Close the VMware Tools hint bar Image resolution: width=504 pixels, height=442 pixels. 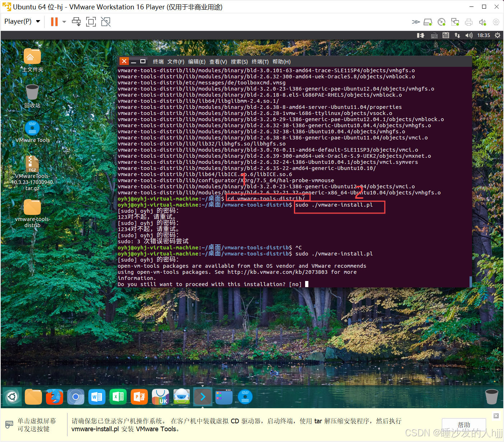[496, 416]
